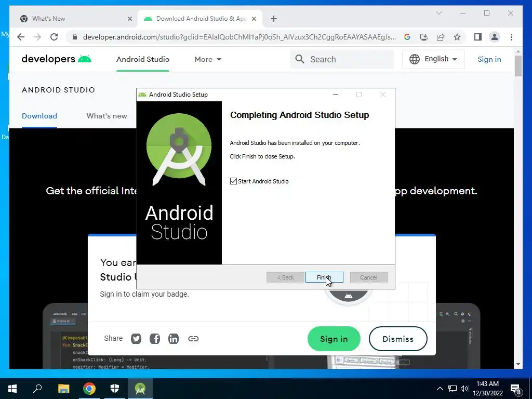This screenshot has height=399, width=532.
Task: Click the scrollbar down arrow
Action: click(518, 364)
